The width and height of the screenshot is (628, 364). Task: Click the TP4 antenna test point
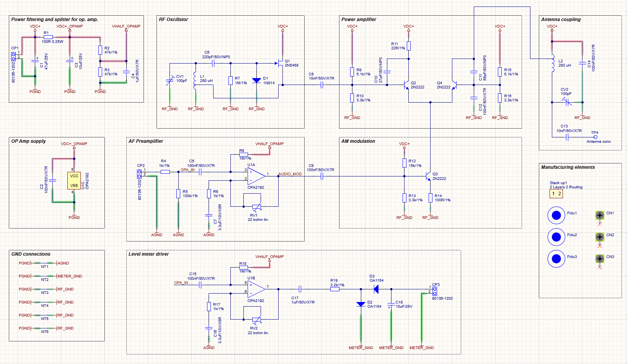595,137
